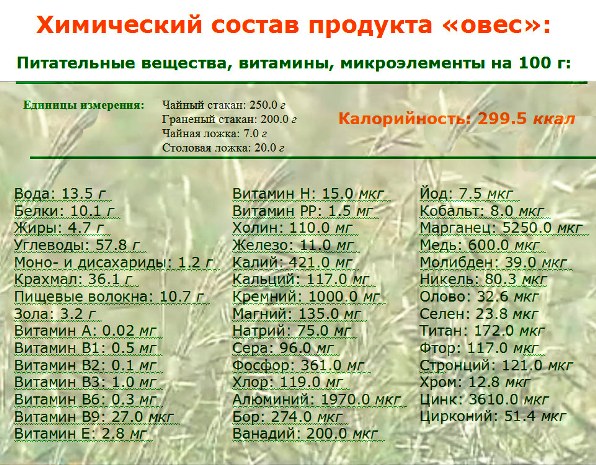Open 'Холин: 110.0 мг' link
Viewport: 596px width, 465px height.
(x=293, y=228)
